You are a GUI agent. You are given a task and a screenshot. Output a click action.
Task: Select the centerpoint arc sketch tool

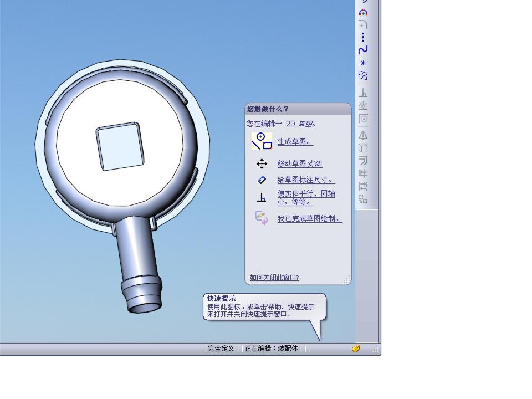[x=363, y=12]
